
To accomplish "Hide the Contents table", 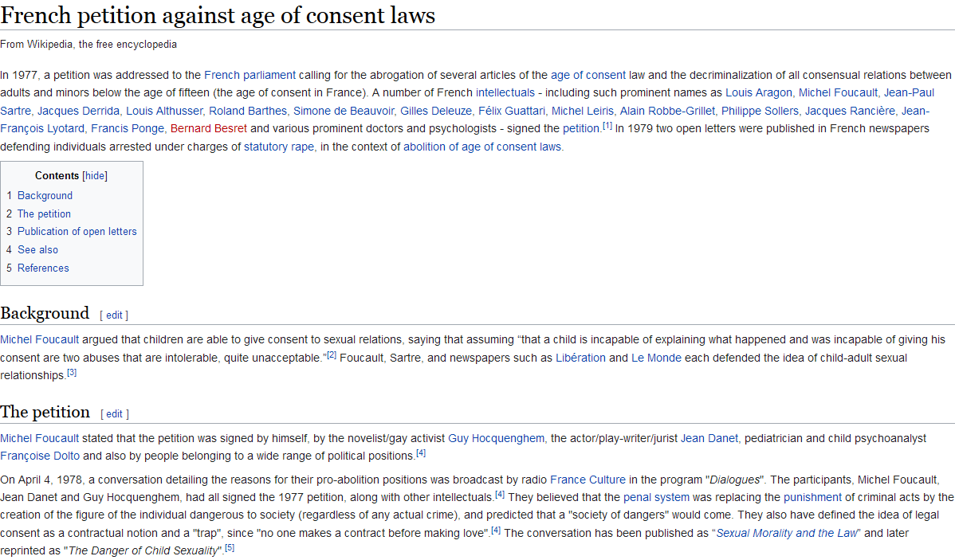I will pos(95,176).
